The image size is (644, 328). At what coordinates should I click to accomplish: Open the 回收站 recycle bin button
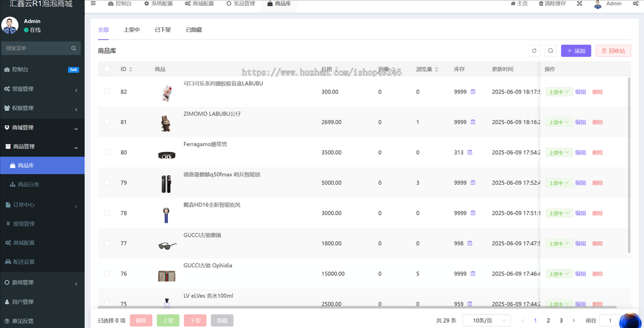[x=613, y=51]
